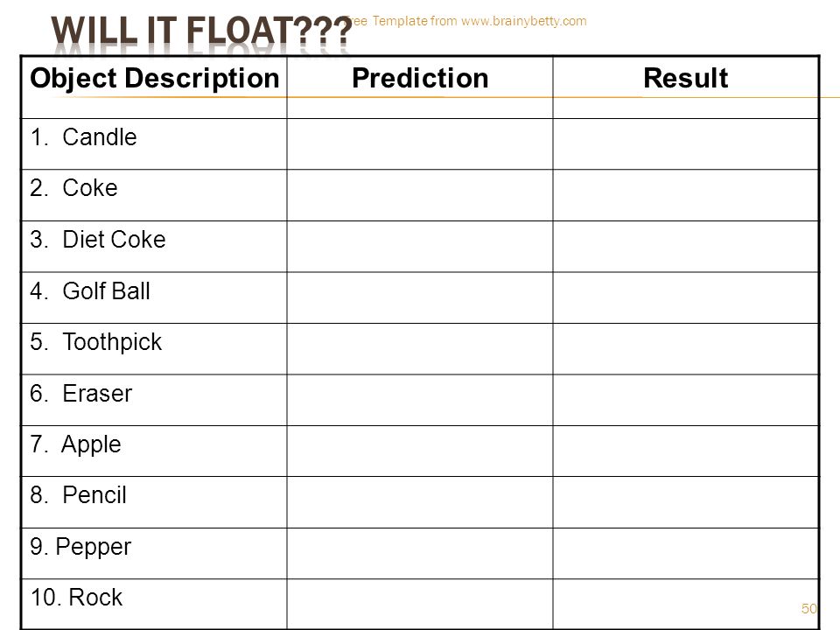Click the Prediction cell for Rock
The height and width of the screenshot is (630, 840).
pos(420,604)
